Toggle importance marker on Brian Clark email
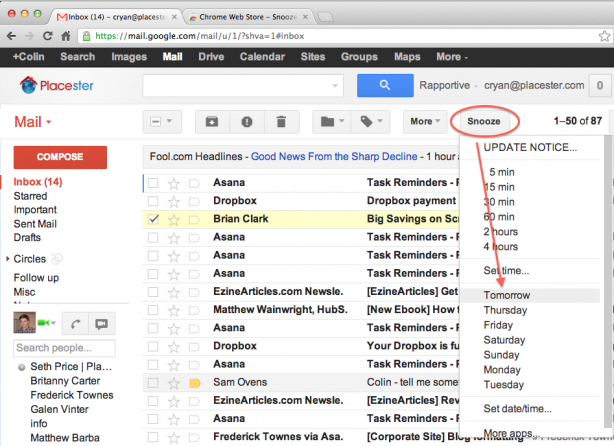Image resolution: width=614 pixels, height=446 pixels. pos(195,220)
